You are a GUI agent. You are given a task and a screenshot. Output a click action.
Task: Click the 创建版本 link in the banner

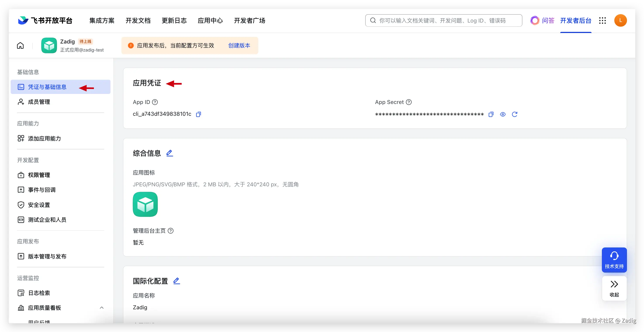[x=239, y=45]
